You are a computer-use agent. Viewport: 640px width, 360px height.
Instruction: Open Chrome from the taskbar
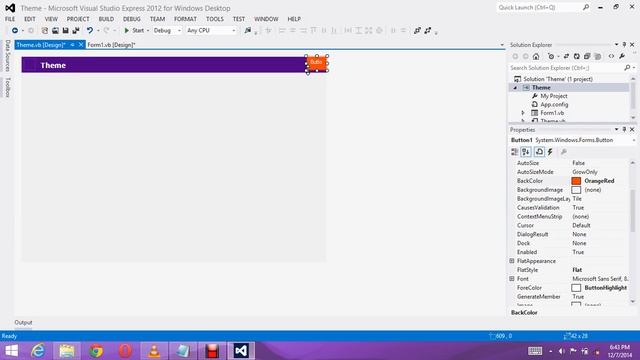click(x=96, y=351)
